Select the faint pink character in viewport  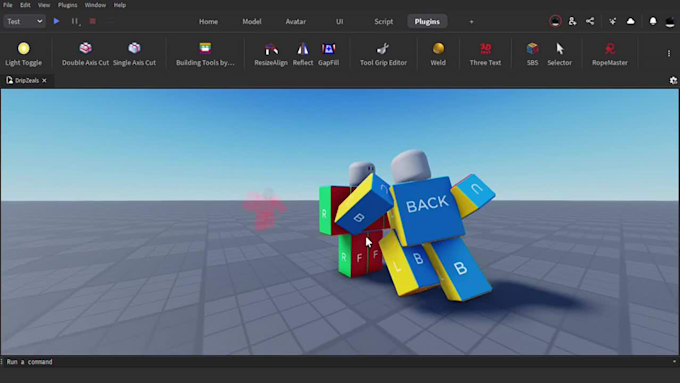click(x=265, y=209)
